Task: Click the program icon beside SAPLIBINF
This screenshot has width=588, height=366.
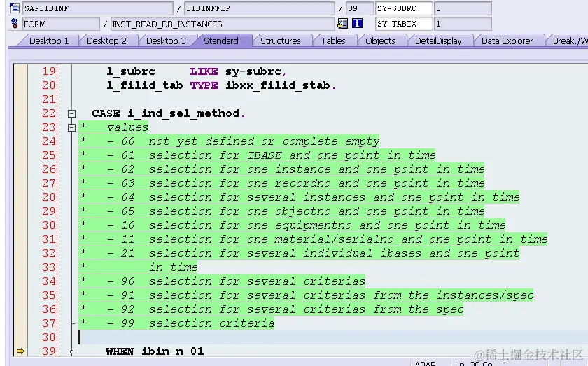Action: (x=14, y=8)
